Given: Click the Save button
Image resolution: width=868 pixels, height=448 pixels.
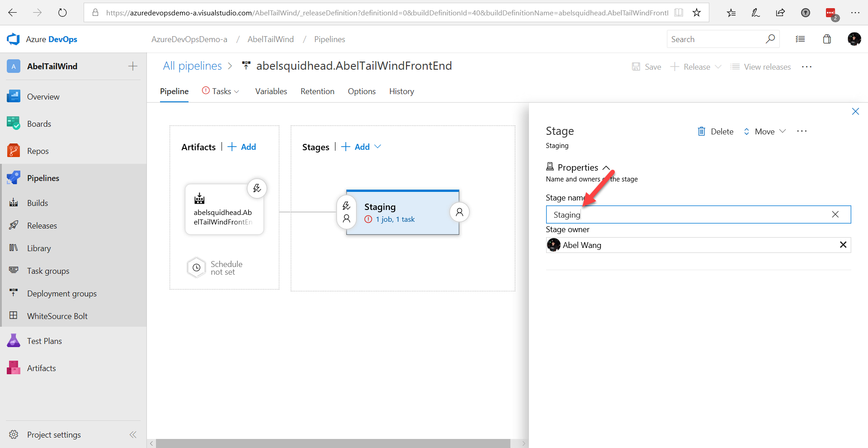Looking at the screenshot, I should click(x=646, y=67).
